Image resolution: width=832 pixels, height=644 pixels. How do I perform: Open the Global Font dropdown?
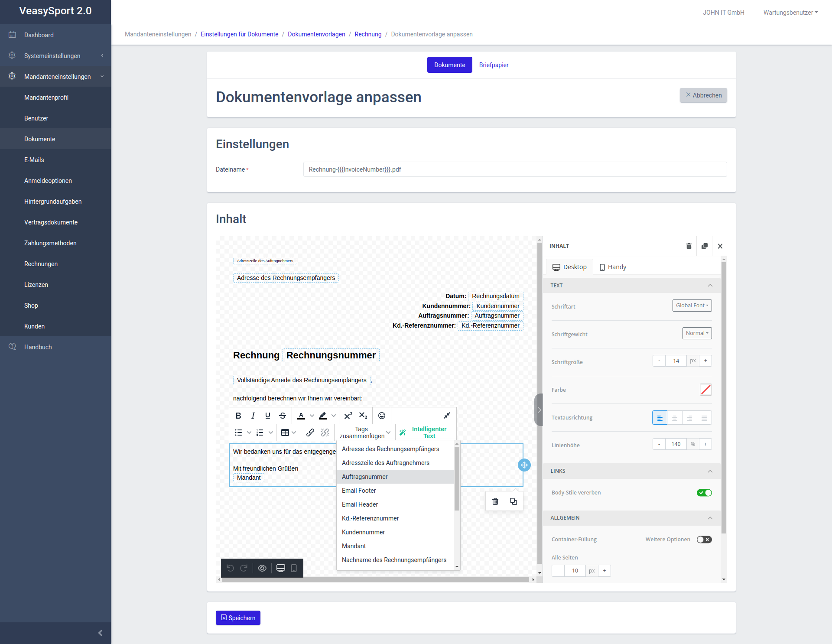692,306
